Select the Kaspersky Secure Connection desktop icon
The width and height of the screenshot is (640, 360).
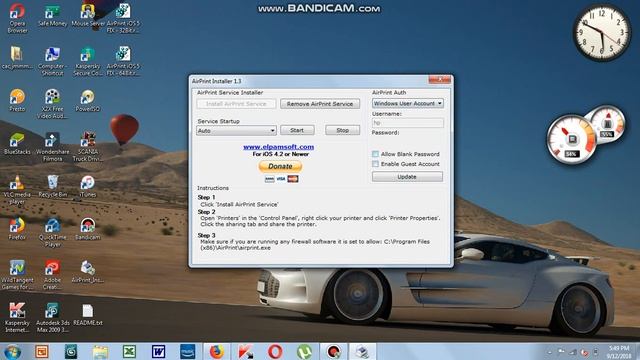click(88, 61)
